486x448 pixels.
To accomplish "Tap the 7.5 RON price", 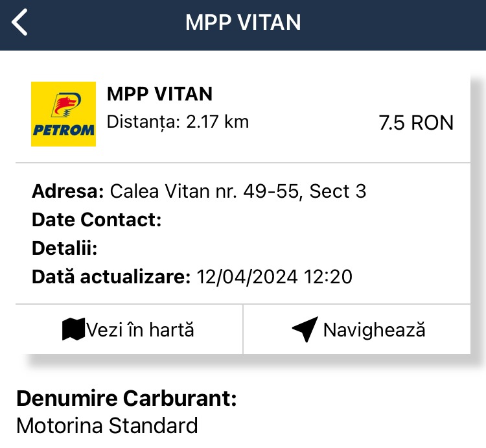I will click(x=416, y=123).
